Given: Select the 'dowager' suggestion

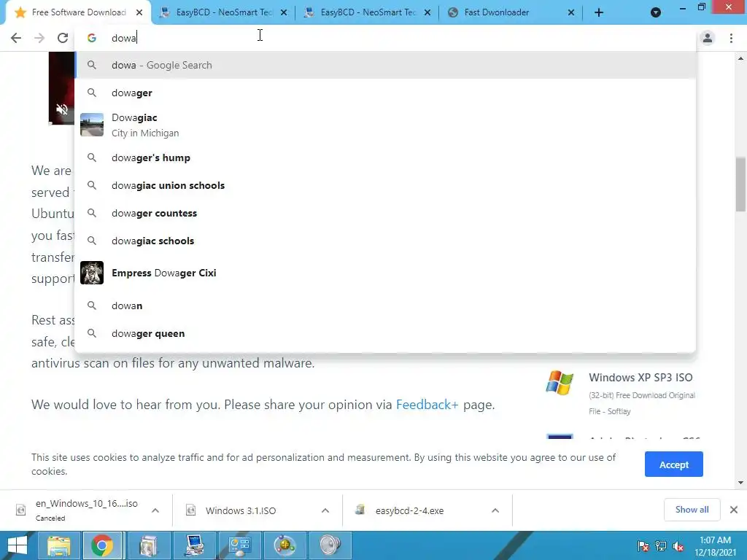Looking at the screenshot, I should (385, 93).
